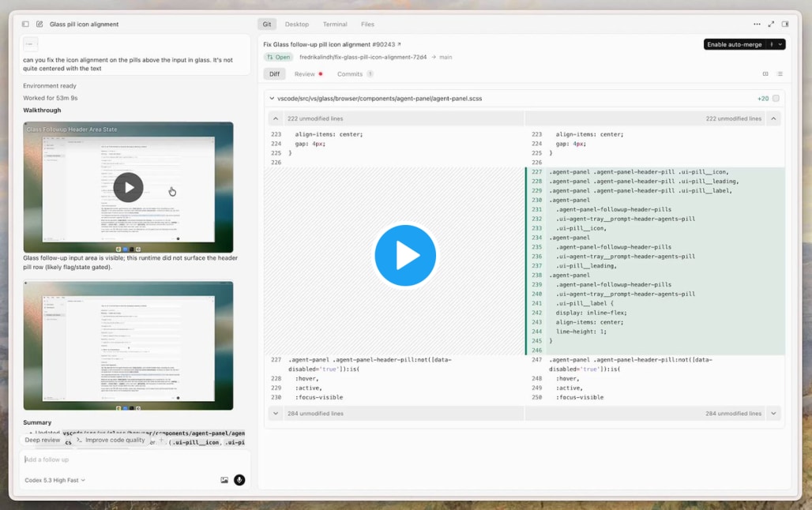Viewport: 812px width, 510px height.
Task: Expand 222 unmodified lines on the right
Action: 773,118
